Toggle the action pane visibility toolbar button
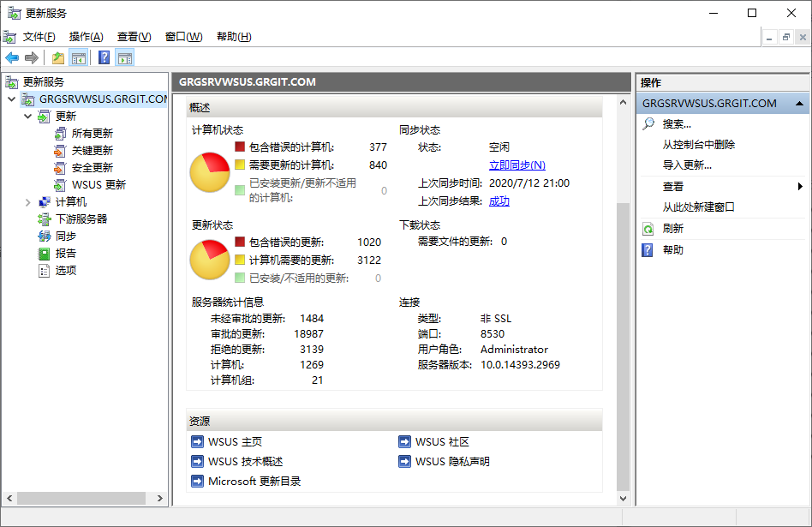The height and width of the screenshot is (527, 812). click(124, 57)
